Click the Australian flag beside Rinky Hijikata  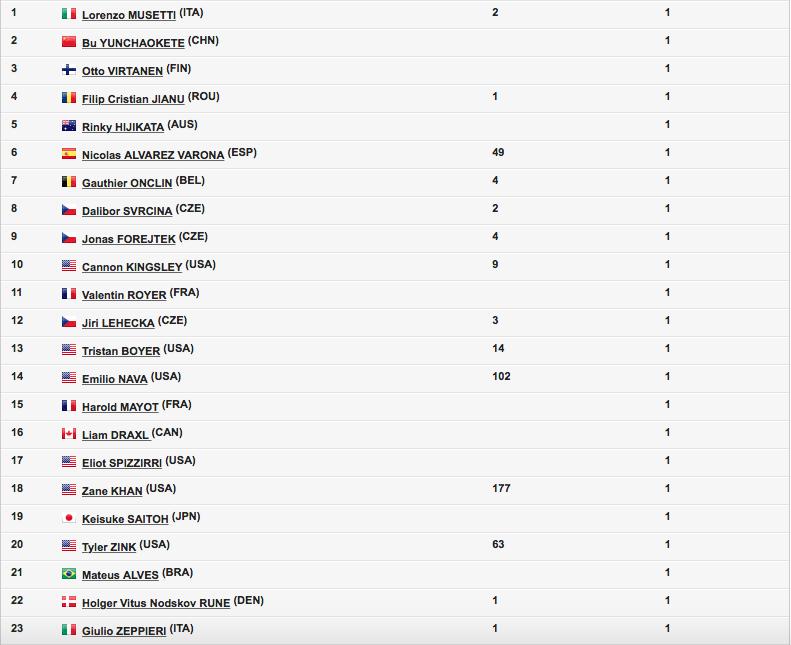pos(69,126)
